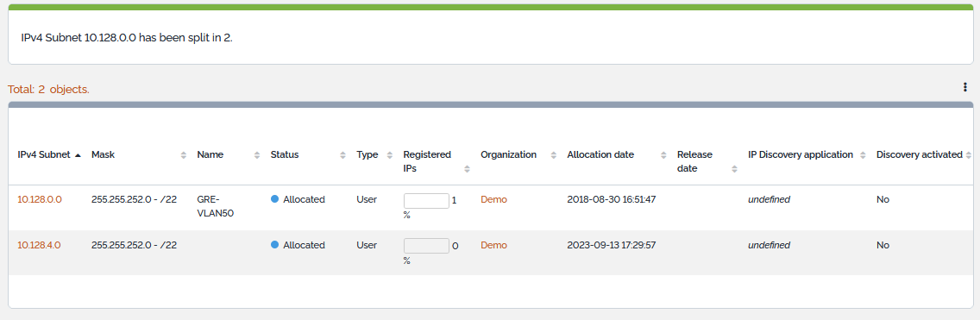
Task: Sort by Discovery activated column arrows
Action: tap(969, 155)
